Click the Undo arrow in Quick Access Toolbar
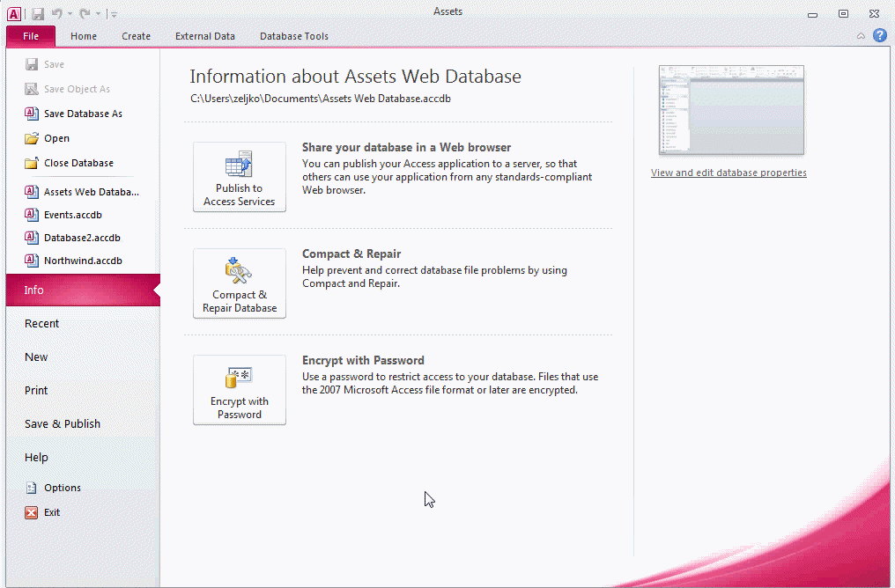 click(x=56, y=14)
